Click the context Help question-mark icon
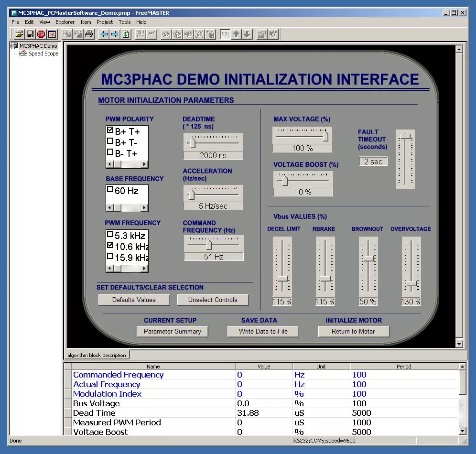The height and width of the screenshot is (454, 476). 273,34
